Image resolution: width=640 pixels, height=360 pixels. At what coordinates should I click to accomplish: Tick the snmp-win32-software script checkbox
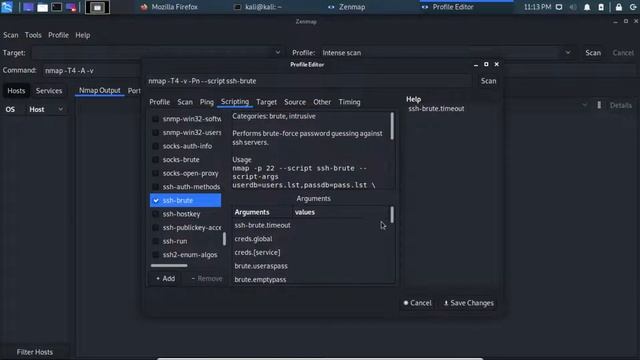click(156, 119)
